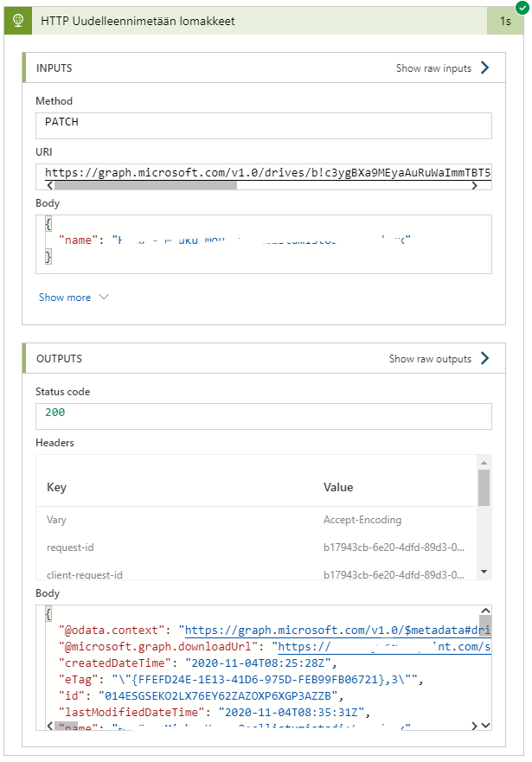The image size is (532, 762).
Task: Click the chevron next to Show raw inputs
Action: pyautogui.click(x=484, y=67)
